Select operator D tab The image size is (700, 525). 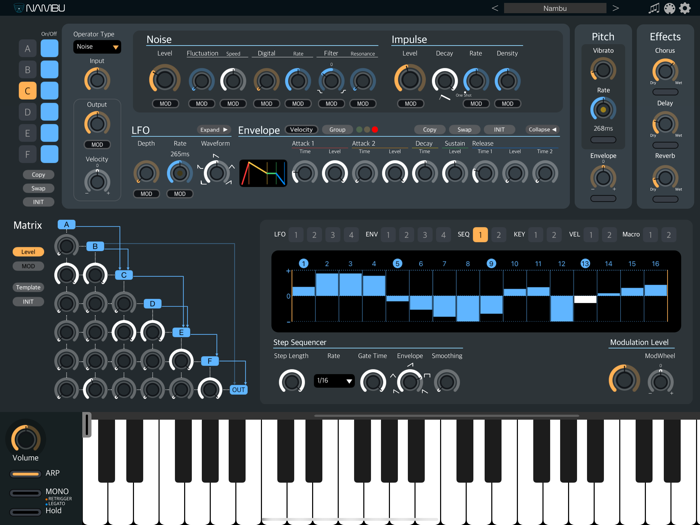click(28, 112)
